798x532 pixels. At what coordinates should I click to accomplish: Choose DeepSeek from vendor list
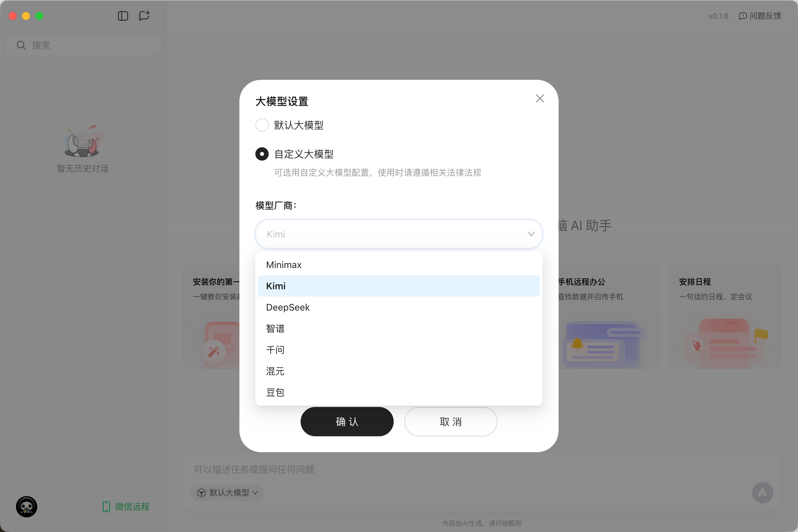(x=288, y=307)
